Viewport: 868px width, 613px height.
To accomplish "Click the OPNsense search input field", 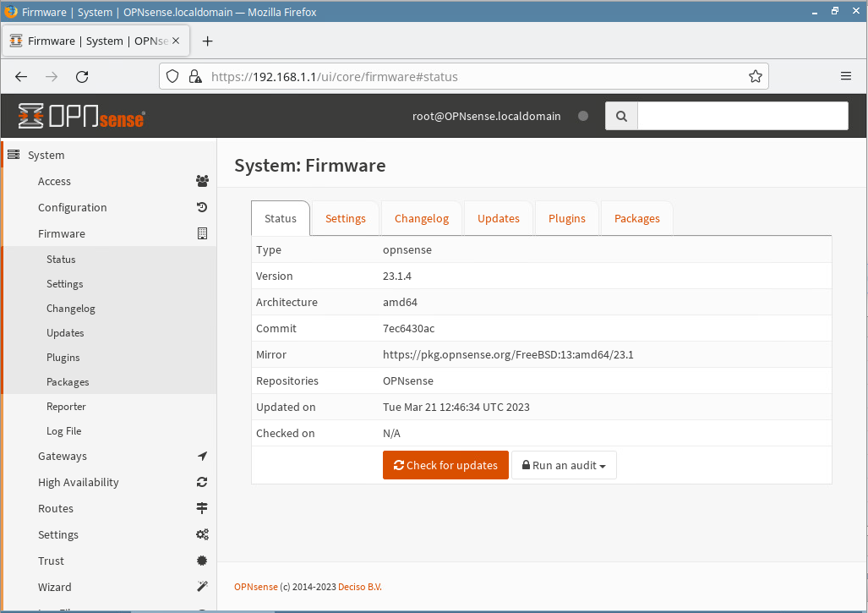I will click(742, 117).
